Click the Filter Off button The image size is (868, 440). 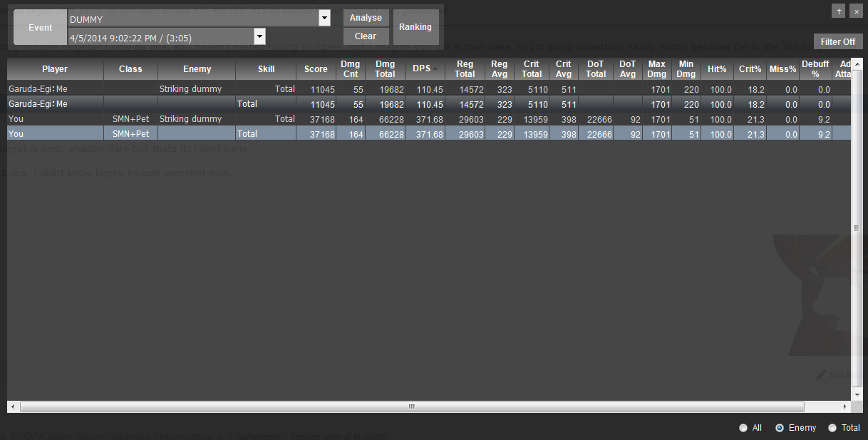838,42
